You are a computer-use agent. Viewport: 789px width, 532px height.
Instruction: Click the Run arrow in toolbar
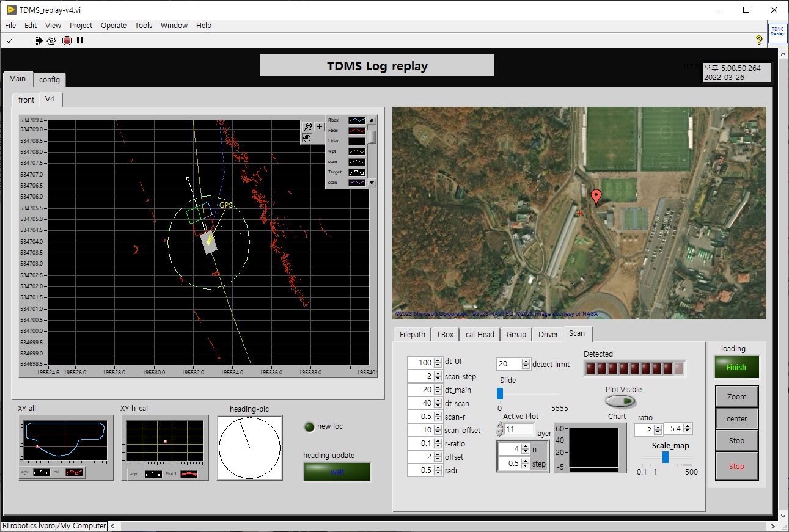(38, 40)
